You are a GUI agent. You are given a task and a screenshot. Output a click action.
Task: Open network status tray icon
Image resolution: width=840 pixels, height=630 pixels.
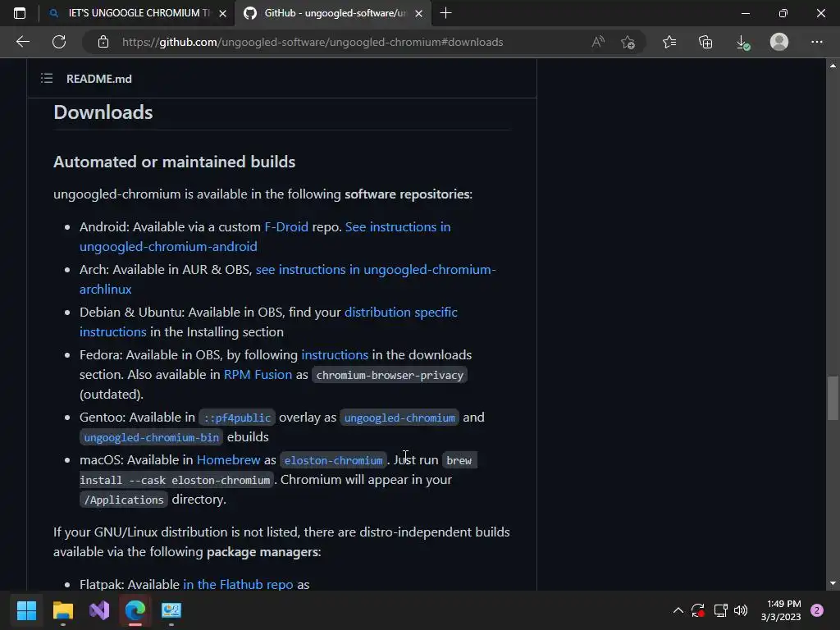720,610
